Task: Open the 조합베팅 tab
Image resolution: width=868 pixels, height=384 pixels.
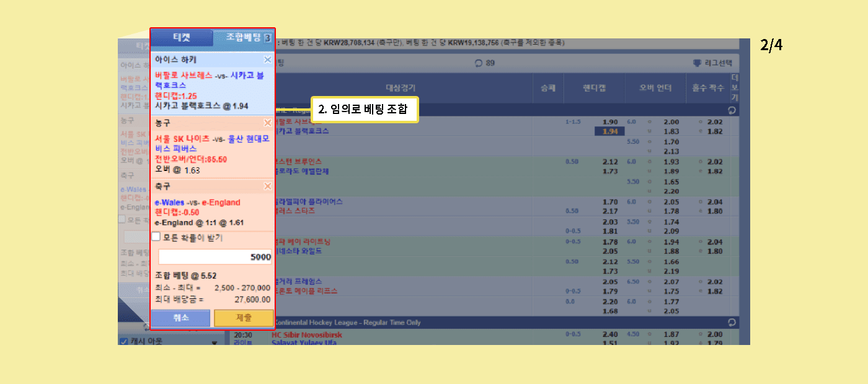Action: [x=243, y=37]
